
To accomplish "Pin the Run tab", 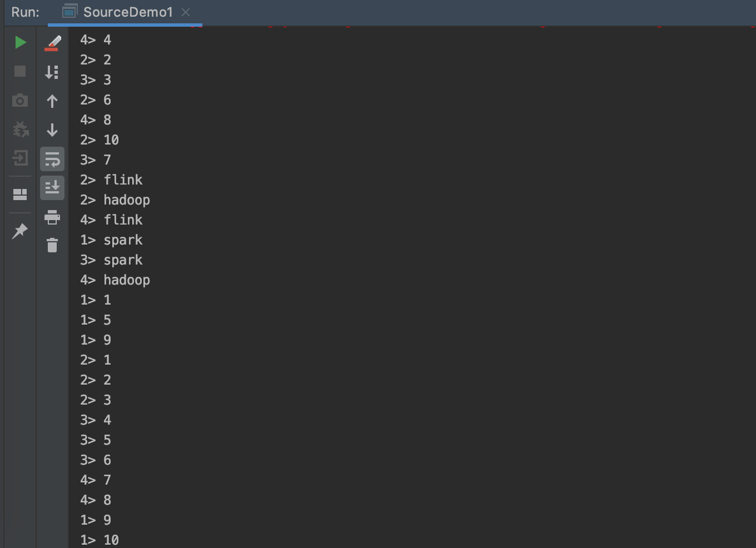I will click(20, 231).
